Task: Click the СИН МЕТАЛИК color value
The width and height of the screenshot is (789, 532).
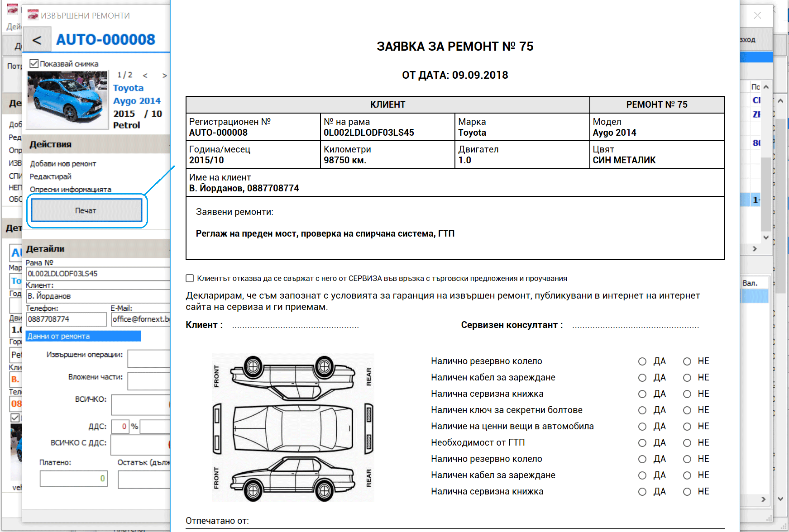Action: click(624, 160)
